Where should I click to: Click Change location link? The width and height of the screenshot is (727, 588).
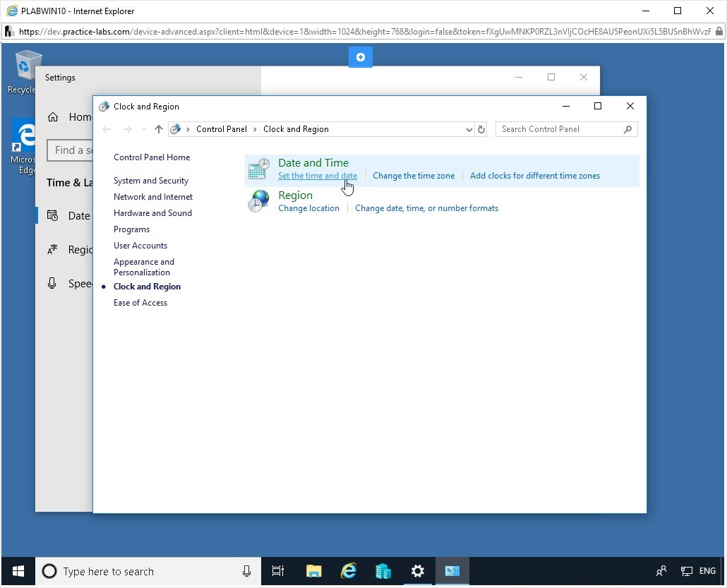point(308,208)
